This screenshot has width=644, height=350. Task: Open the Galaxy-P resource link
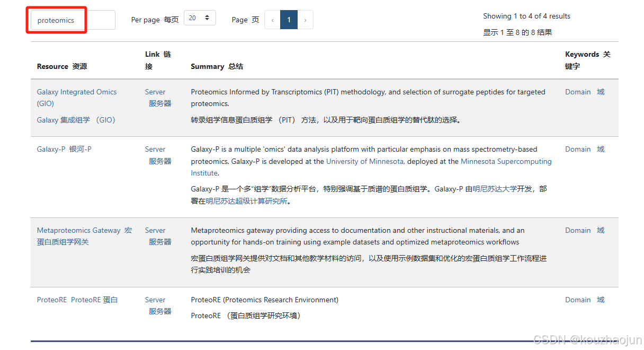tap(64, 149)
